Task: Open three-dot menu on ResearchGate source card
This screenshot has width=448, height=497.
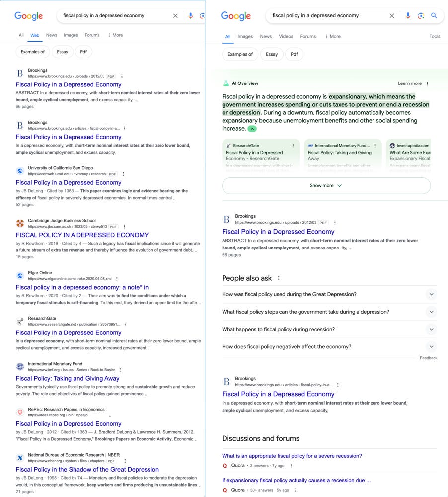Action: [294, 146]
